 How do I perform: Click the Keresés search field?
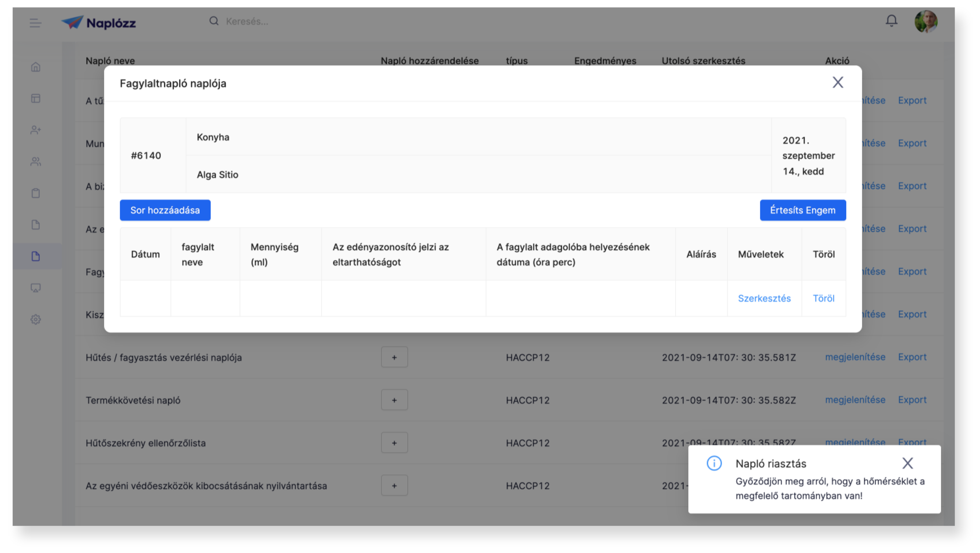pos(247,21)
